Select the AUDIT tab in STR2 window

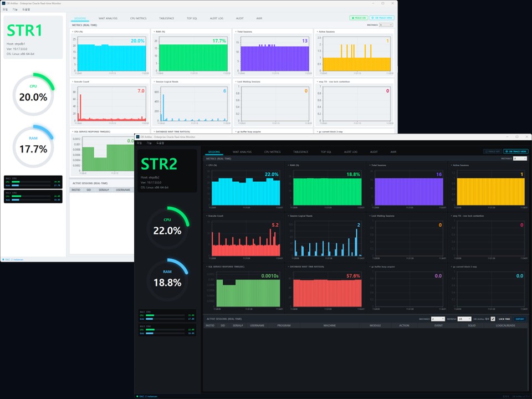tap(374, 152)
